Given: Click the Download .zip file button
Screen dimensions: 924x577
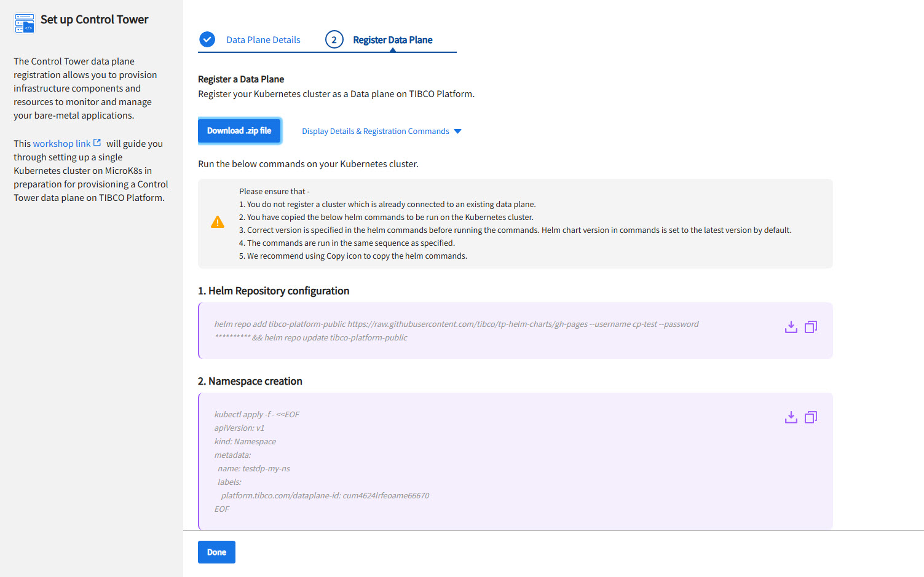Looking at the screenshot, I should pos(239,131).
